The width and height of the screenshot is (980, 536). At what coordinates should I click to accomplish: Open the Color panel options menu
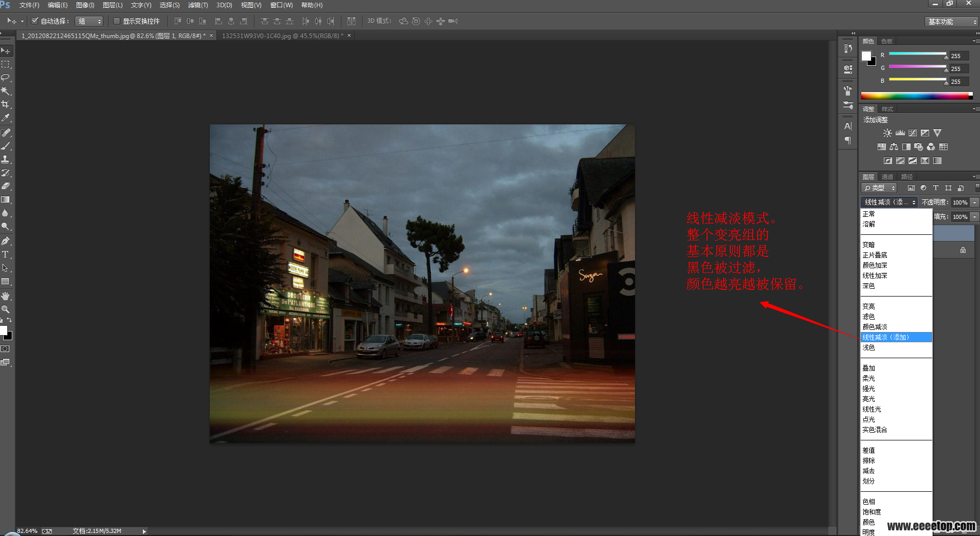pyautogui.click(x=976, y=41)
